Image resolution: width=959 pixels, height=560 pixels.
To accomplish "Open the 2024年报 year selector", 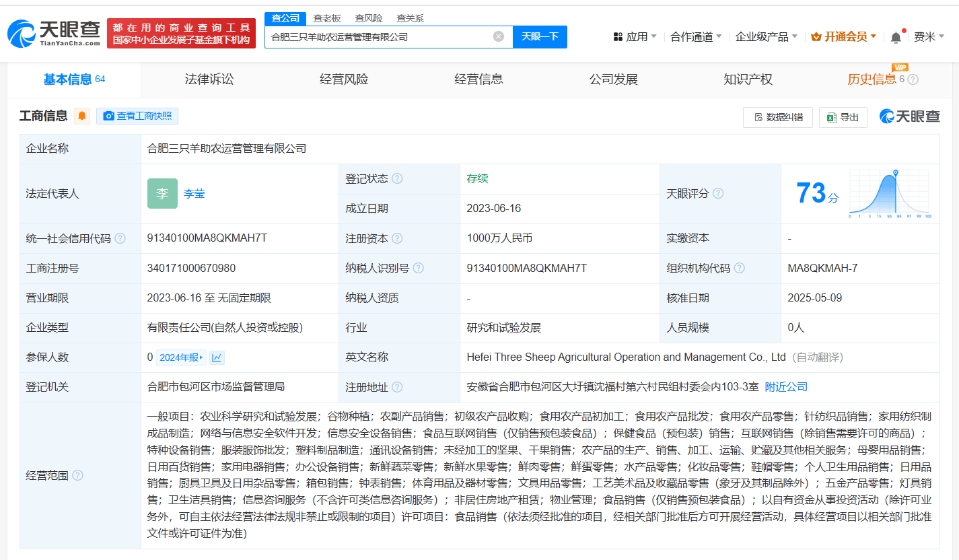I will coord(181,357).
